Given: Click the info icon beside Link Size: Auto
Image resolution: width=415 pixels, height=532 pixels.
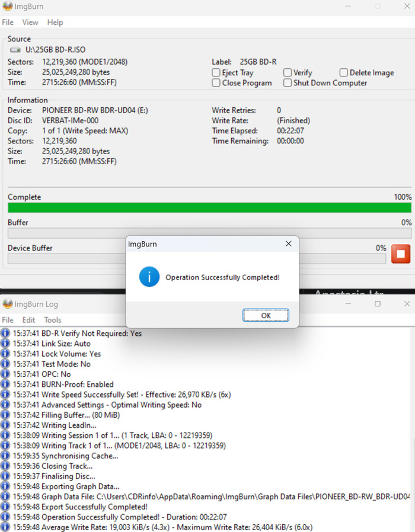Looking at the screenshot, I should point(5,343).
